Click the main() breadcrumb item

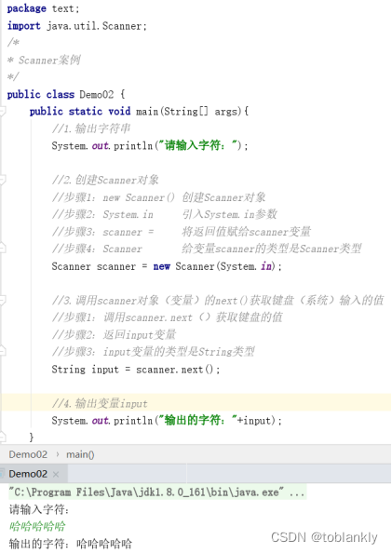(x=80, y=454)
